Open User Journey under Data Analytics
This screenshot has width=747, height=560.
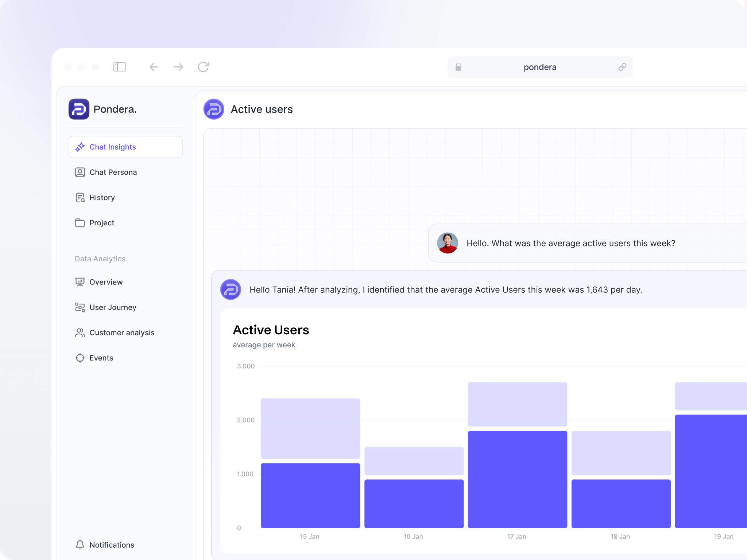point(125,307)
